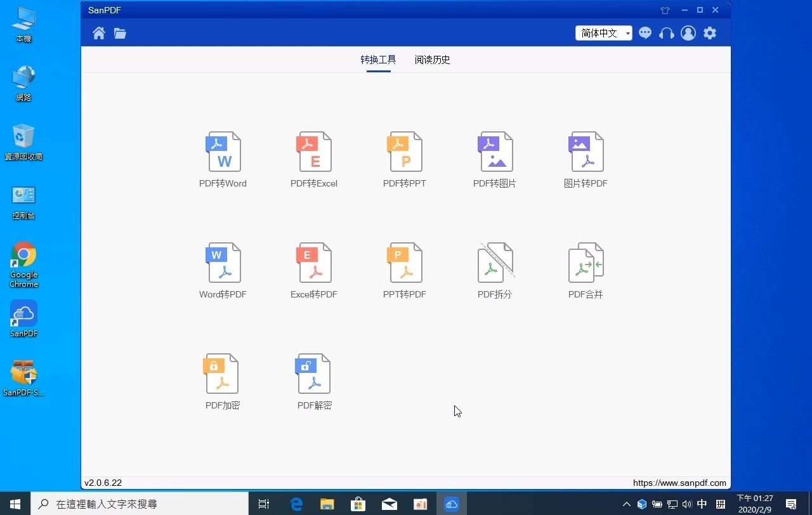Click the taskbar search box
This screenshot has width=812, height=515.
[x=140, y=504]
